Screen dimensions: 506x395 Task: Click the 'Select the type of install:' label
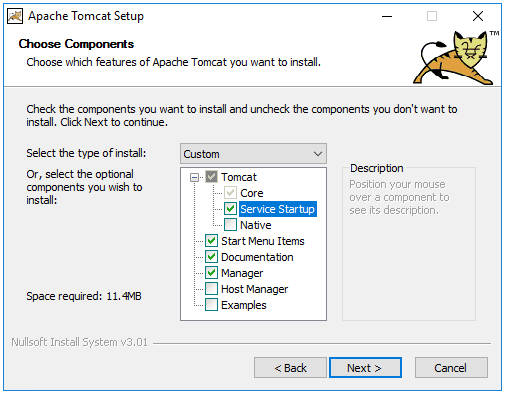click(86, 153)
